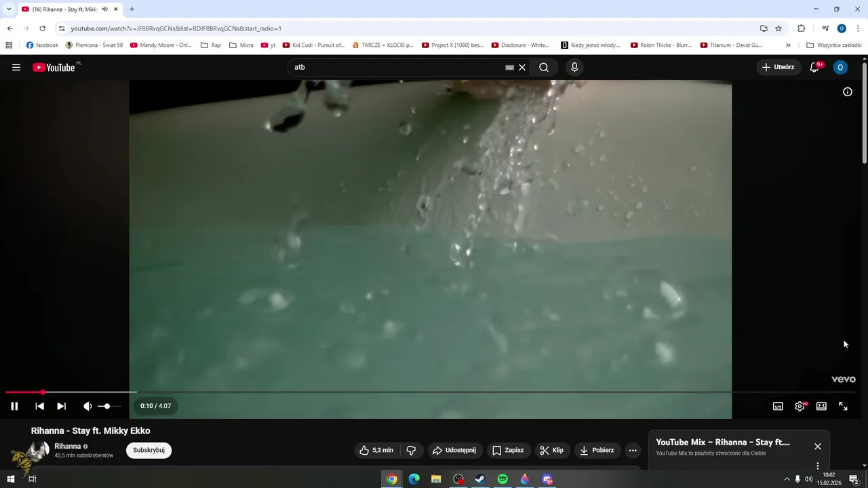Bookmark this page with star
The width and height of the screenshot is (868, 488).
778,28
